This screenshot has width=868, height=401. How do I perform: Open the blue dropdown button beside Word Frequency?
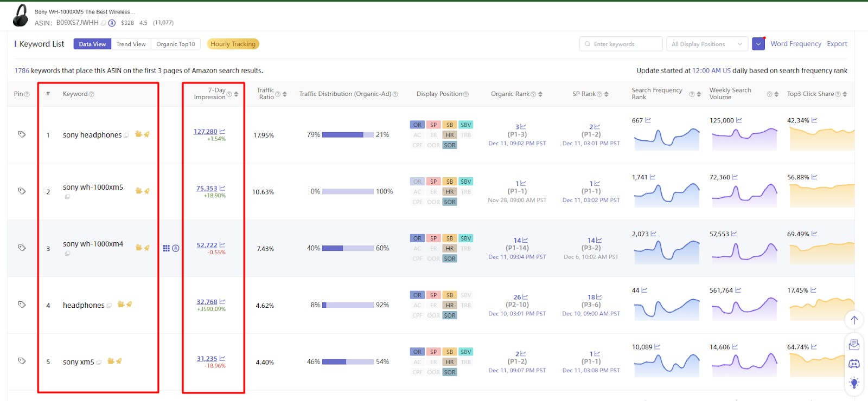coord(758,44)
